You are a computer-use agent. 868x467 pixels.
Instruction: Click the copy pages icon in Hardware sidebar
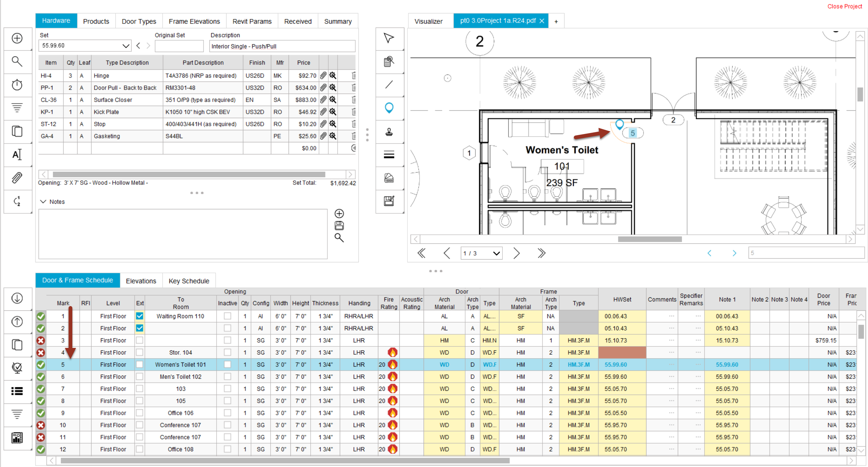(17, 131)
